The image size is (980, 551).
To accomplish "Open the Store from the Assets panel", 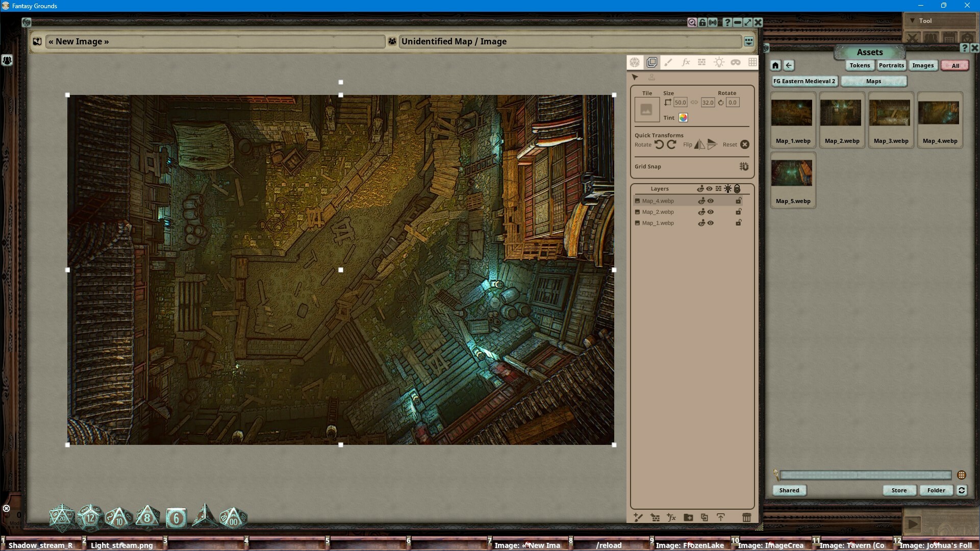I will (899, 490).
